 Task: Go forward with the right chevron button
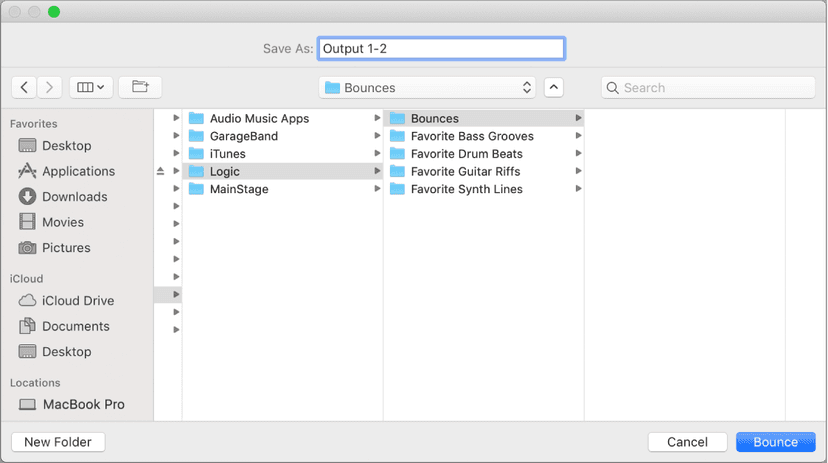pos(50,87)
